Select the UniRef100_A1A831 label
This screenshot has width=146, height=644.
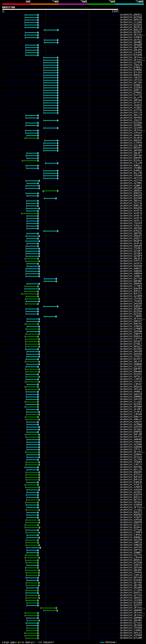[131, 105]
